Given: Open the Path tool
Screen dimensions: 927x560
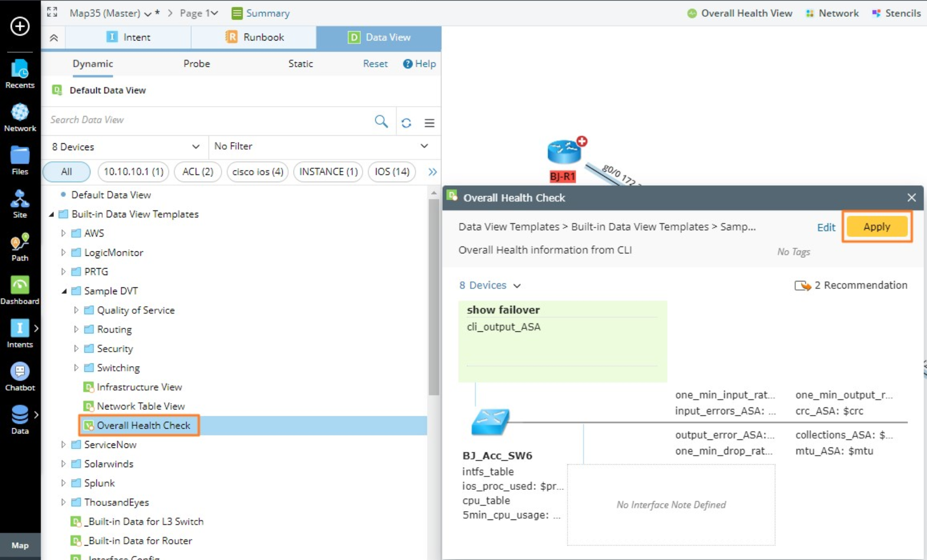Looking at the screenshot, I should tap(20, 247).
